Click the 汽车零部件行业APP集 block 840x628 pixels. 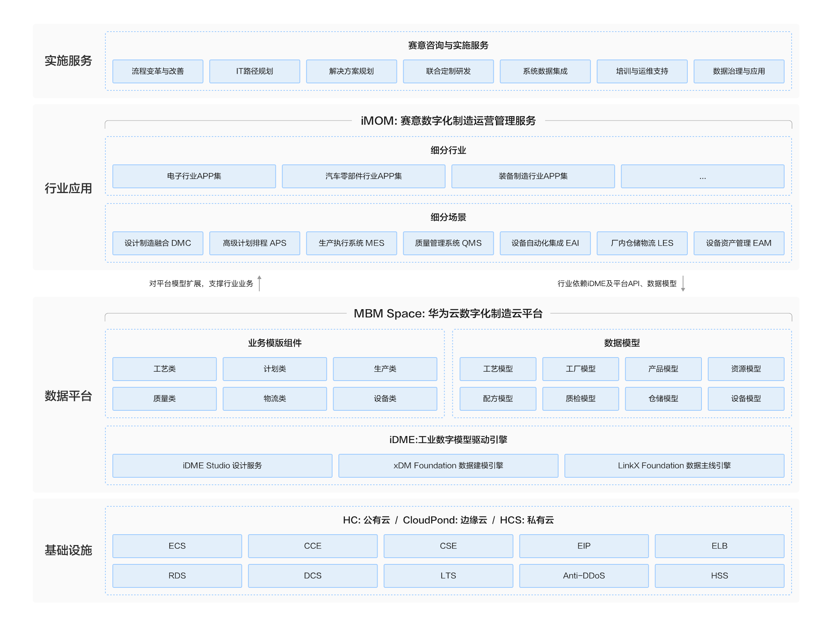point(363,176)
